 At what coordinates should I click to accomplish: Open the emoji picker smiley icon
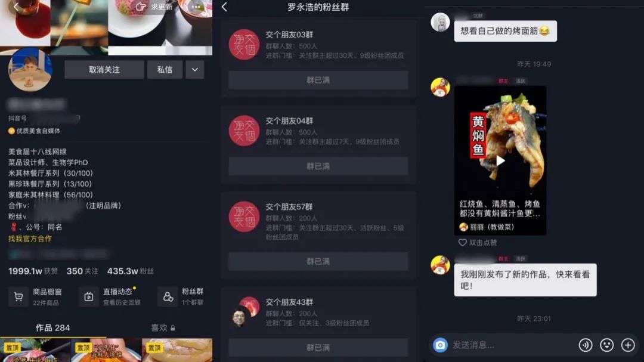pyautogui.click(x=606, y=345)
